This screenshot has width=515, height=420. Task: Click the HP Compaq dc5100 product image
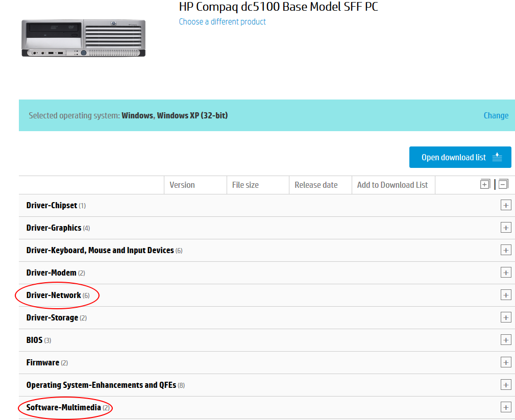pos(83,38)
